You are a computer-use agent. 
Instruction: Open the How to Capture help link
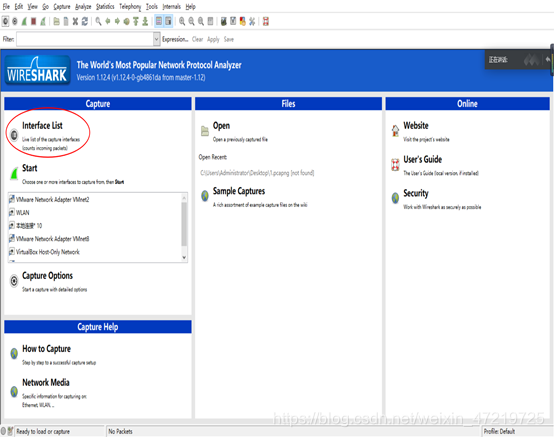click(46, 349)
